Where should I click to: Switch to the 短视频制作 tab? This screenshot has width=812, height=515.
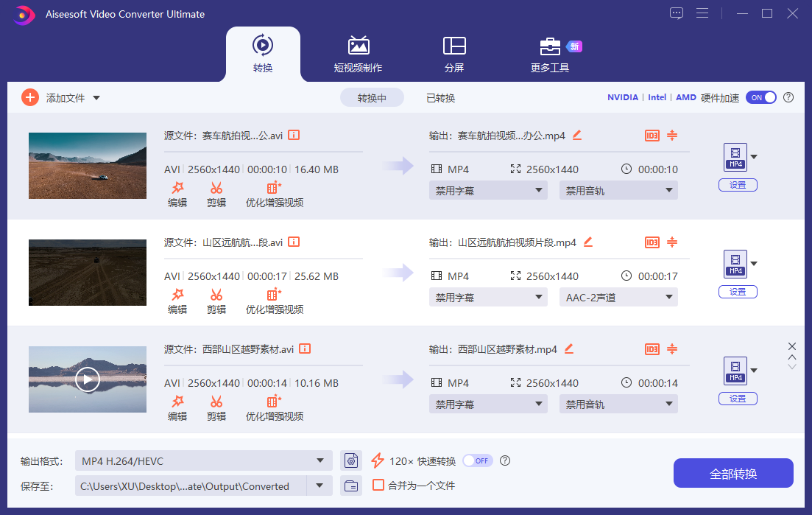(359, 54)
